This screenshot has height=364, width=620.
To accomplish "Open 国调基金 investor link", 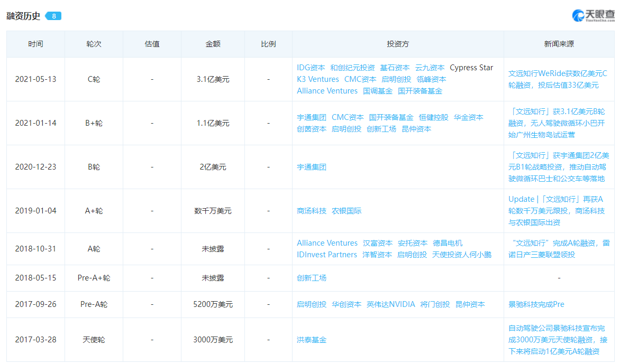I will tap(378, 91).
